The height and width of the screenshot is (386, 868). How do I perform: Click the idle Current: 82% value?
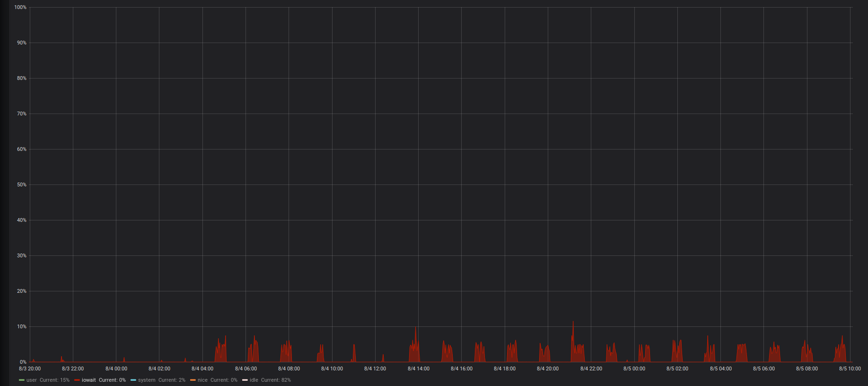tap(276, 380)
